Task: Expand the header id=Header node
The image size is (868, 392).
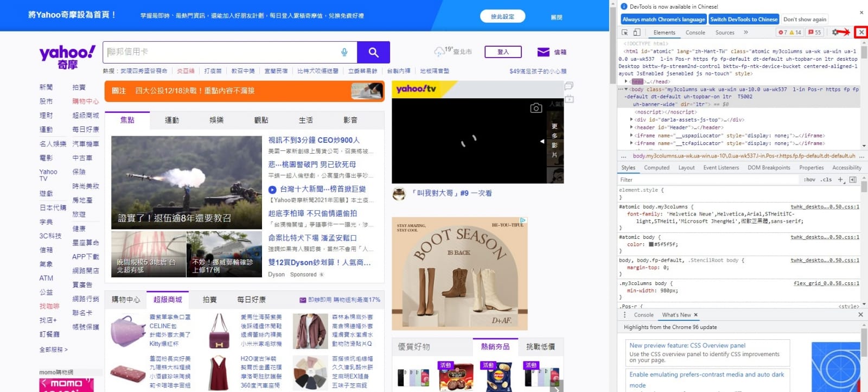Action: [x=631, y=128]
